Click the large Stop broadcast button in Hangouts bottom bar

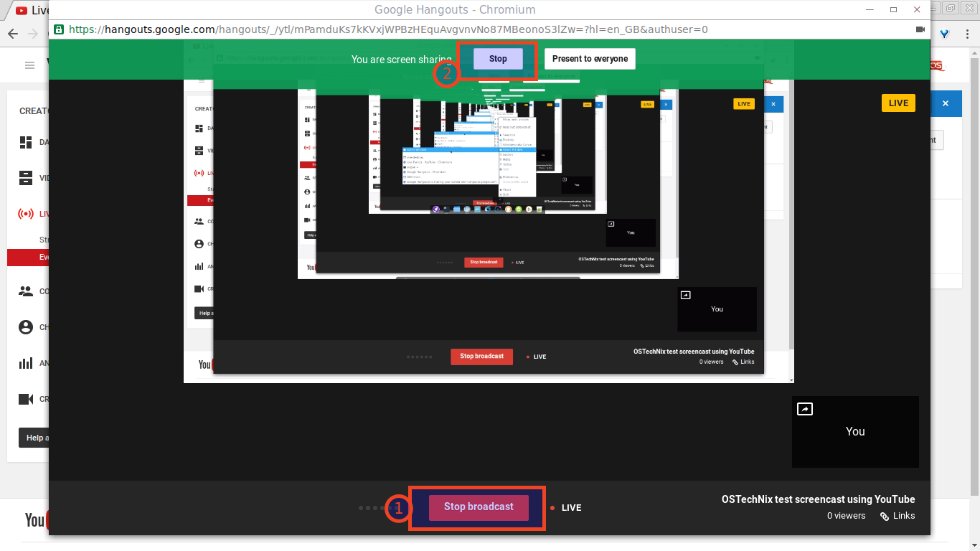479,507
